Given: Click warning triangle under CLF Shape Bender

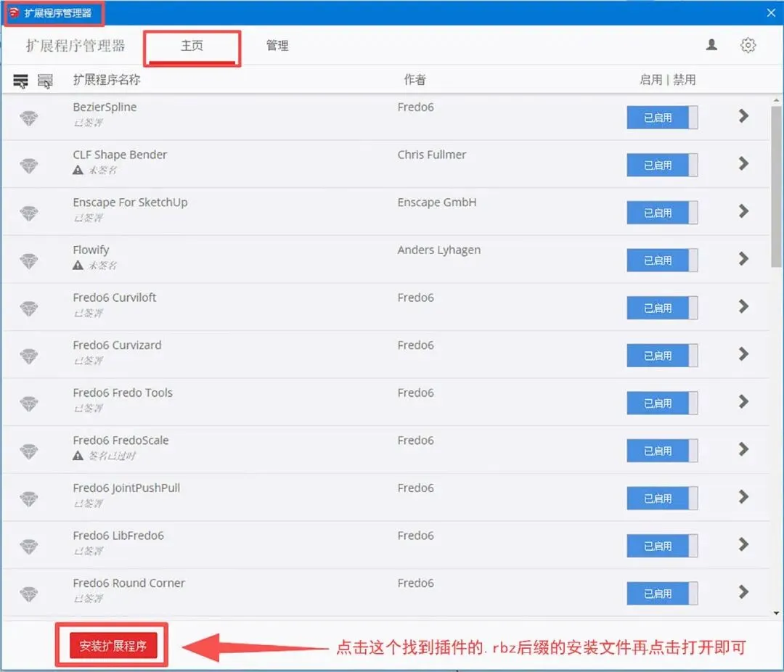Looking at the screenshot, I should click(78, 170).
